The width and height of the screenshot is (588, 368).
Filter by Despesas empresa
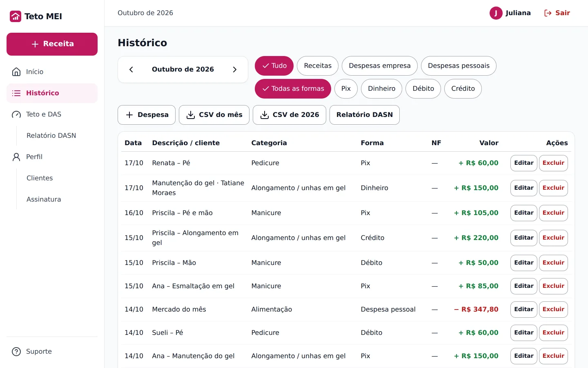(380, 66)
